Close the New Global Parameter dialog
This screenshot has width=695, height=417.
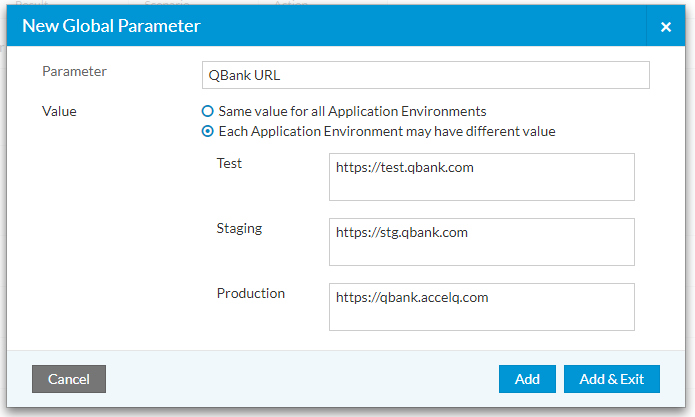665,27
